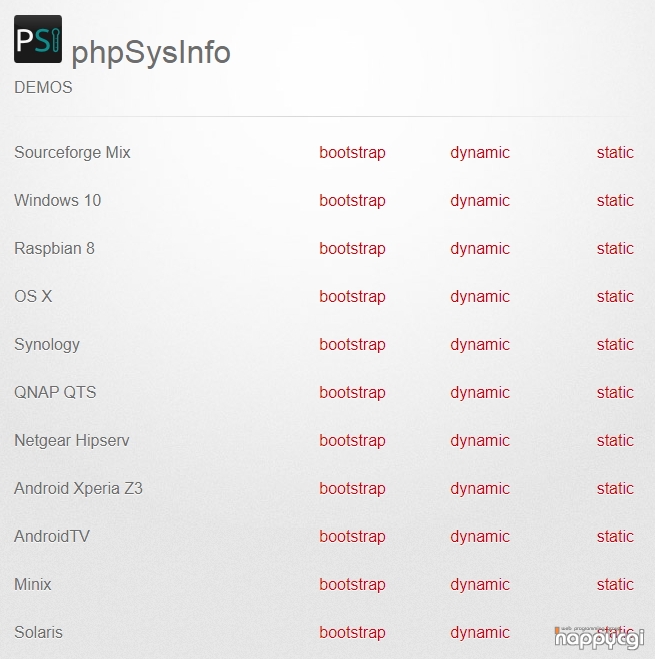View the Windows 10 bootstrap demo
Viewport: 655px width, 659px height.
pos(352,200)
